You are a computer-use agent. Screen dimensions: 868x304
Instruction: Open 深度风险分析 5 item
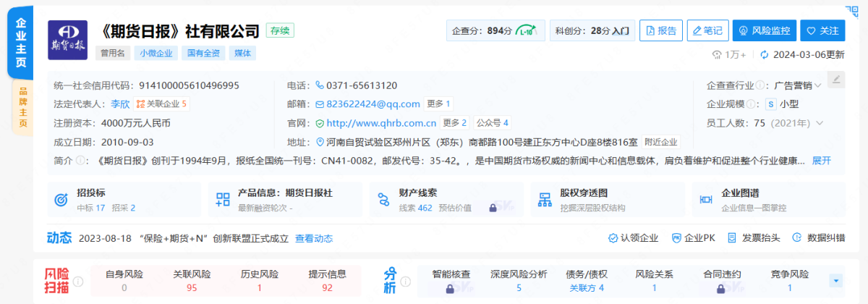point(519,281)
